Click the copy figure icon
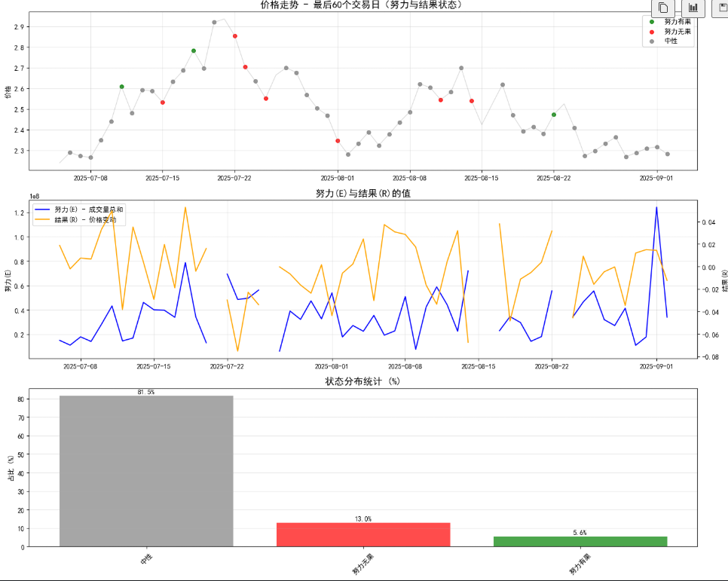728x581 pixels. [663, 8]
